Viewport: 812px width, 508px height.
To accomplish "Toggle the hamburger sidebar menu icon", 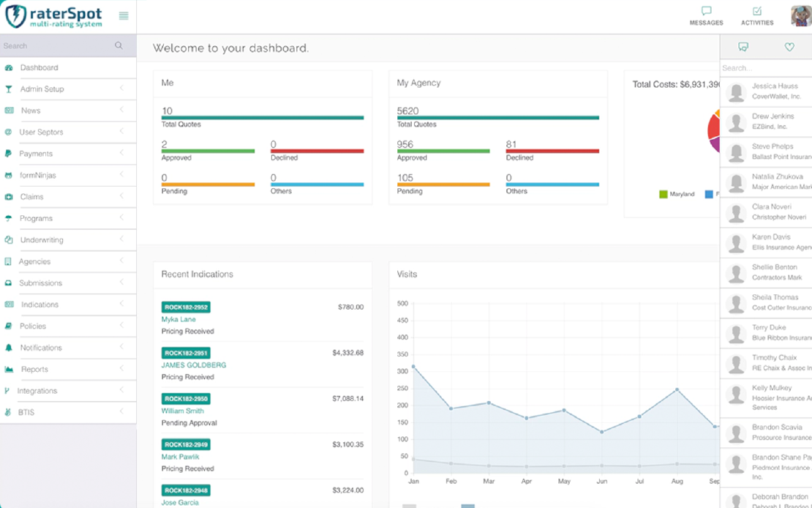I will pyautogui.click(x=124, y=16).
